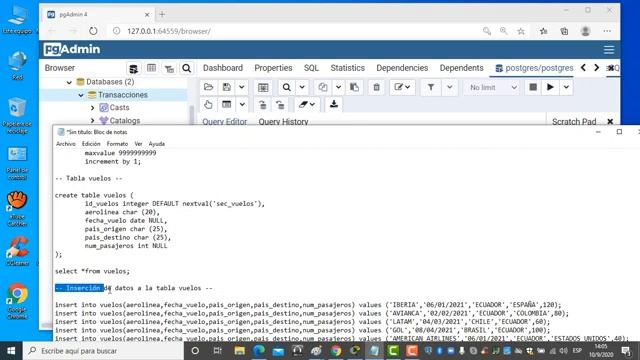The image size is (640, 360).
Task: Open the Ayuda menu in Bloc de notas
Action: [157, 144]
